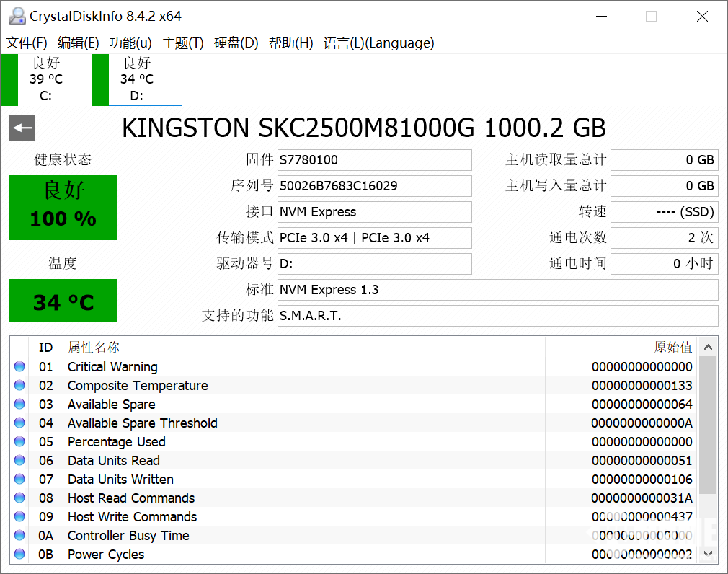Click status orb for Controller Busy Time

click(19, 535)
